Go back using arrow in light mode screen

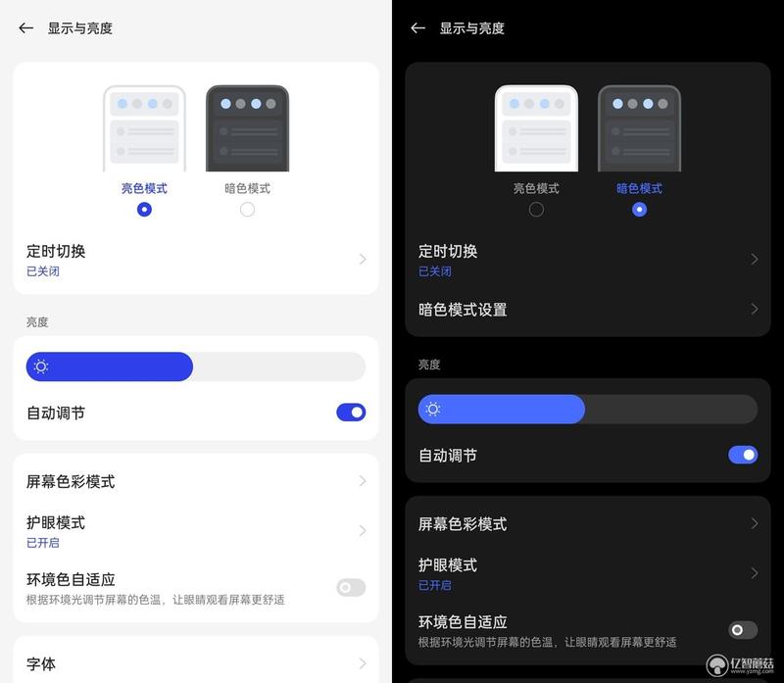(x=26, y=28)
